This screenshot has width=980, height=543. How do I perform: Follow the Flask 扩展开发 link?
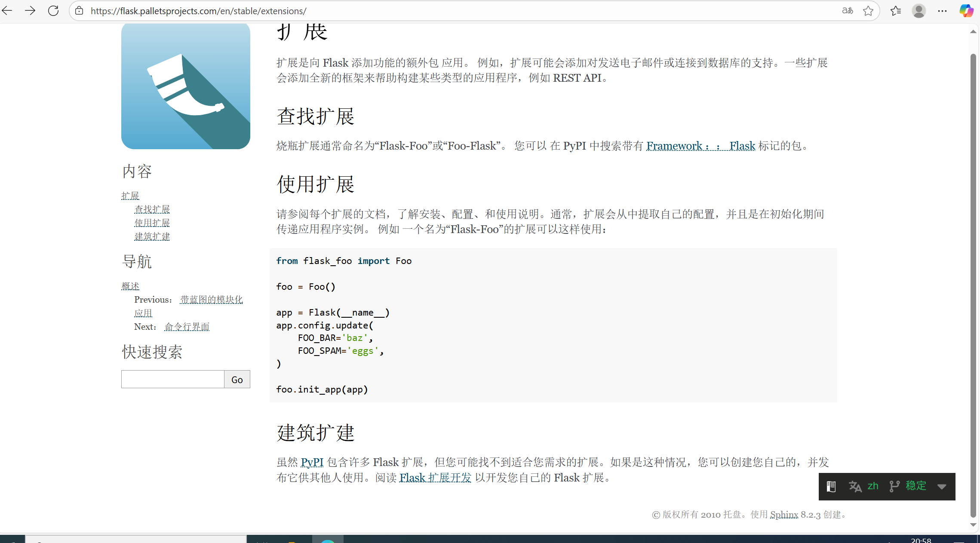click(435, 478)
